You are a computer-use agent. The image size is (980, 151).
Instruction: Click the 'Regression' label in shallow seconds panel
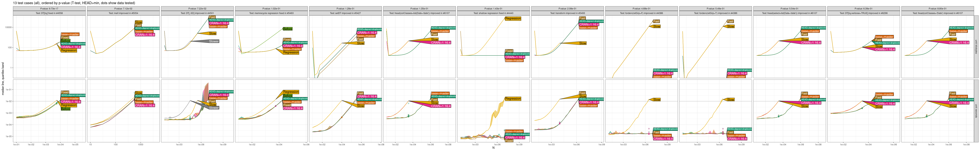click(x=512, y=99)
